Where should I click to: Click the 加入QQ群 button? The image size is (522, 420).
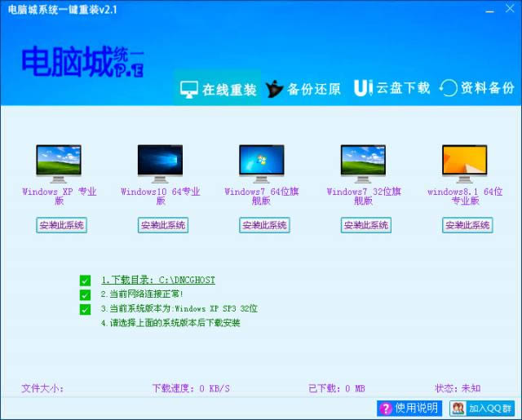pos(482,409)
